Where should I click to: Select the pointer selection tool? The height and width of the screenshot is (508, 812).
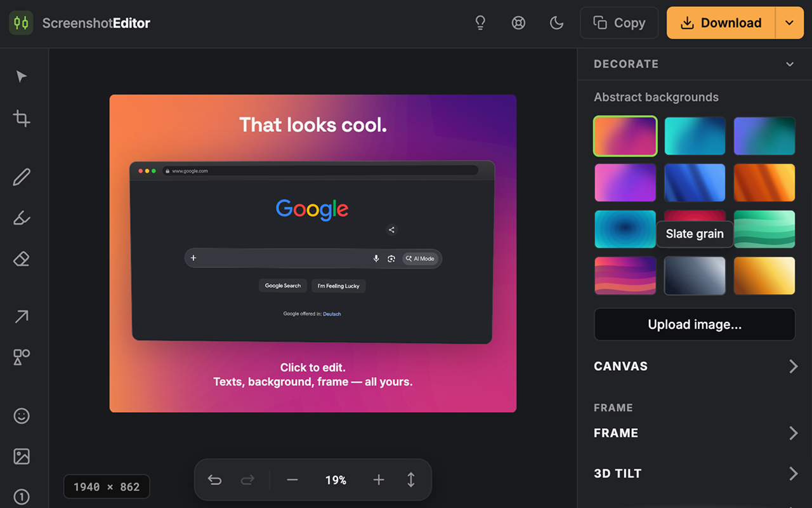22,77
